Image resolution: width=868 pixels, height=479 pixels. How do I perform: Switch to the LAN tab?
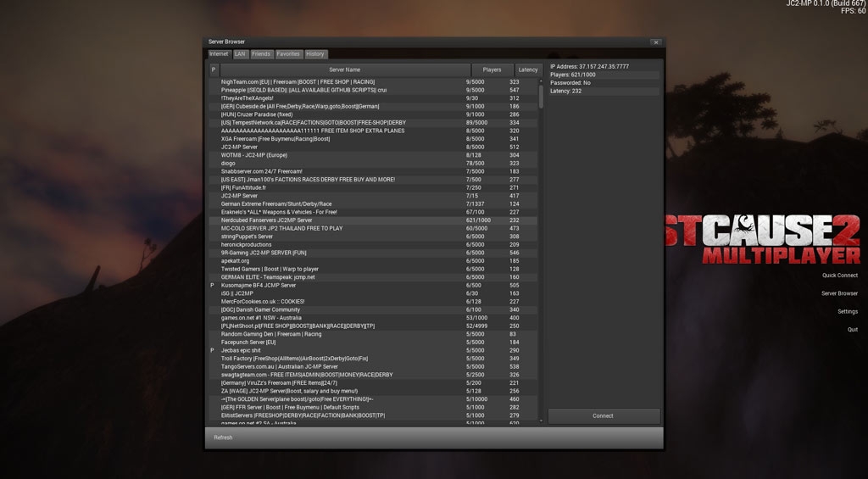tap(240, 54)
